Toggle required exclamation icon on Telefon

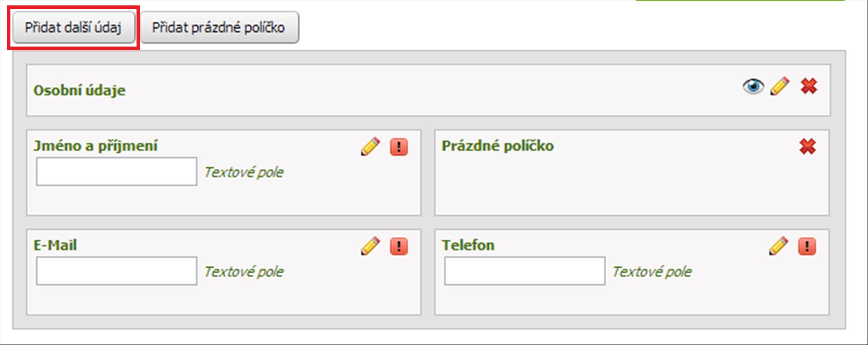[x=807, y=246]
